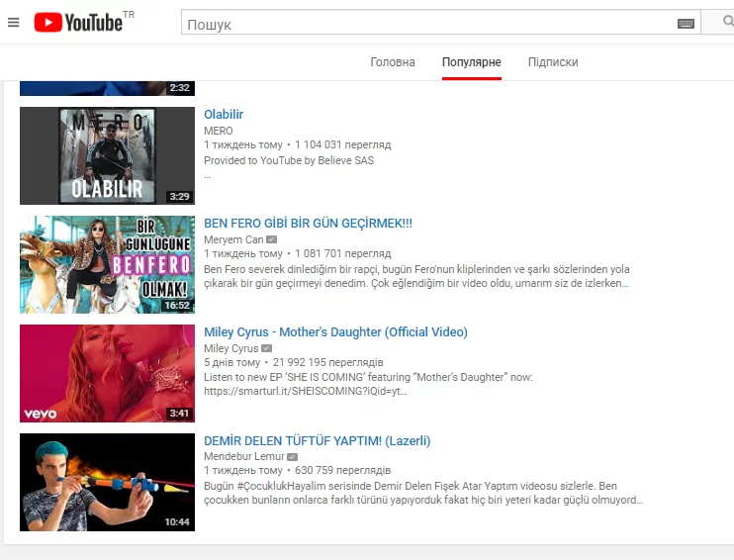Open the Olabilir video title
This screenshot has height=560, width=734.
(224, 114)
